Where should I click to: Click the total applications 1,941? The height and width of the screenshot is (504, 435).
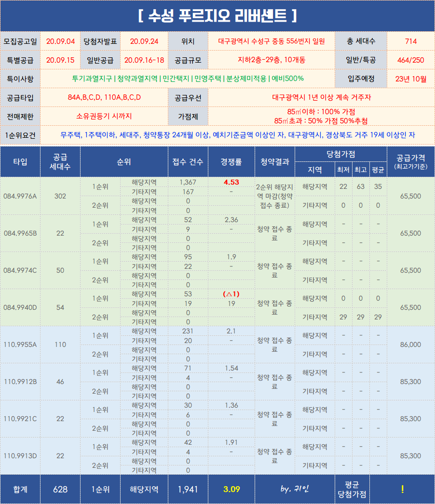(x=188, y=489)
